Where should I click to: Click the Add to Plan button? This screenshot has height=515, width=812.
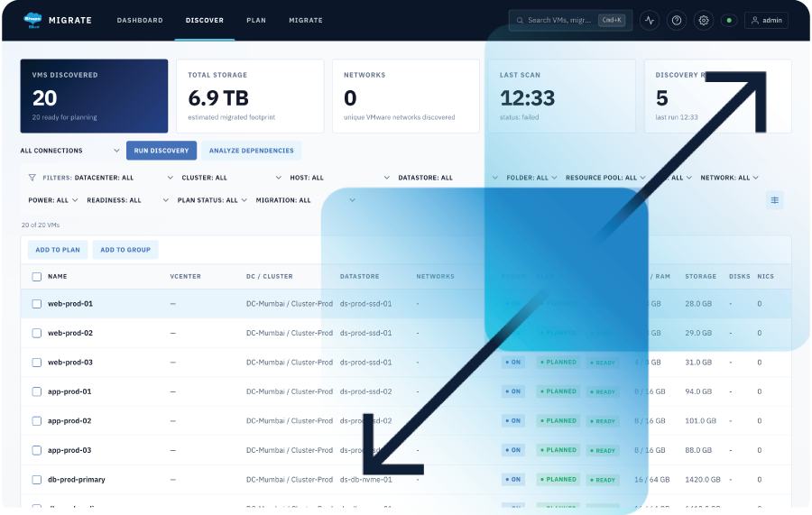58,250
